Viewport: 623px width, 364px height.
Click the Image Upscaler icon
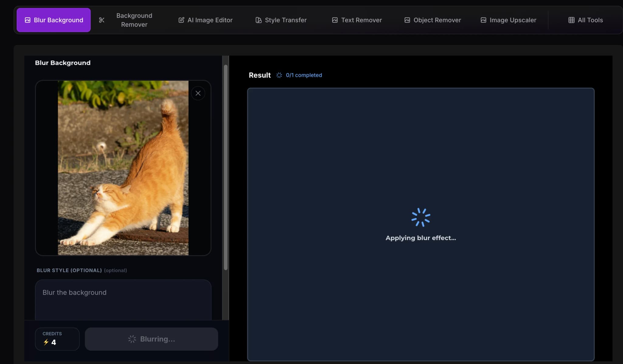coord(483,20)
